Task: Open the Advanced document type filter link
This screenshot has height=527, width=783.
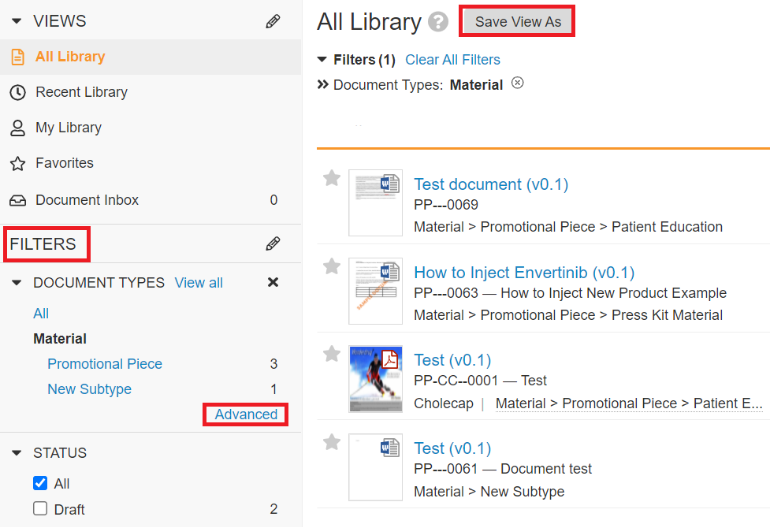Action: click(246, 414)
